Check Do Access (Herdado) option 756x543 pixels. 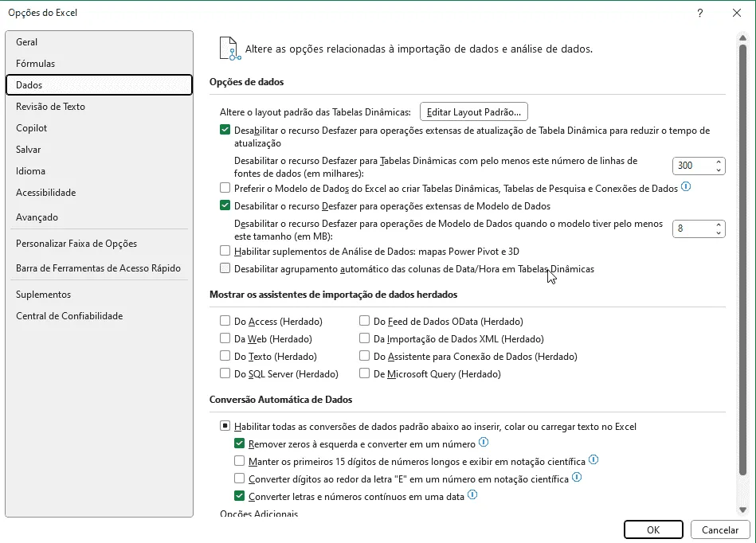[x=225, y=321]
